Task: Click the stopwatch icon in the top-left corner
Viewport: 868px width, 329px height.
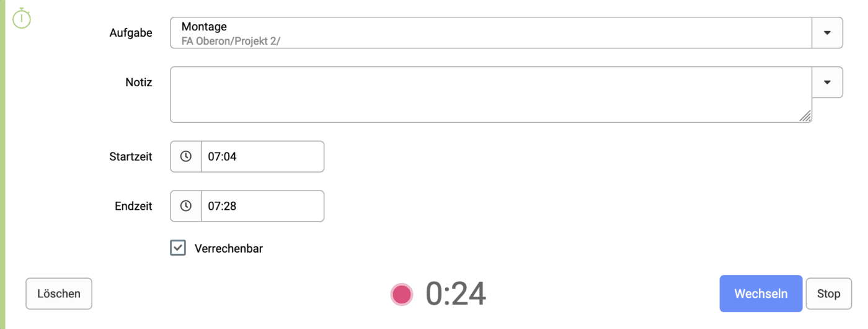Action: coord(22,18)
